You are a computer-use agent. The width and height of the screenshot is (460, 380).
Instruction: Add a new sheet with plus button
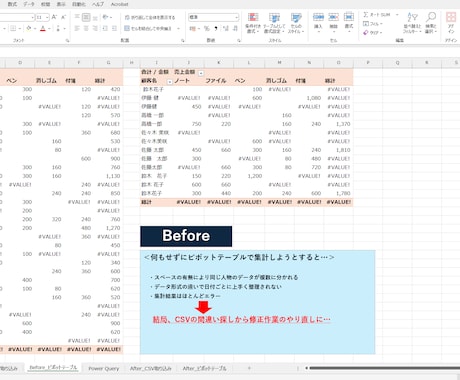(x=249, y=368)
